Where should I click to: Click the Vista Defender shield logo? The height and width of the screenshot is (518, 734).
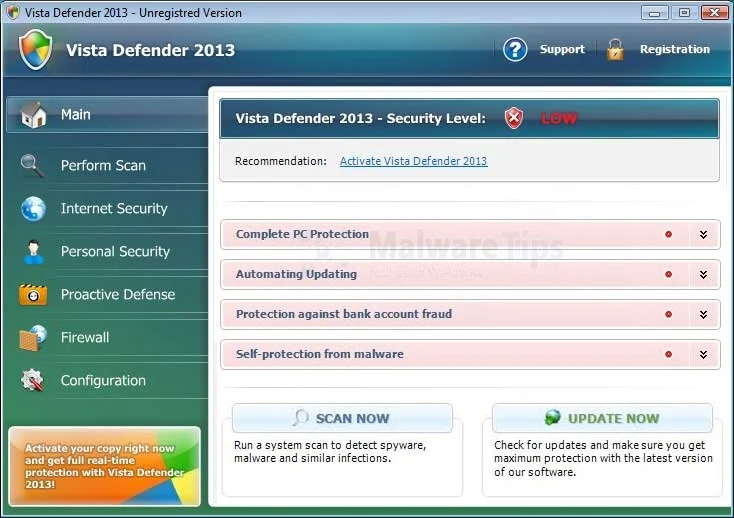(36, 50)
